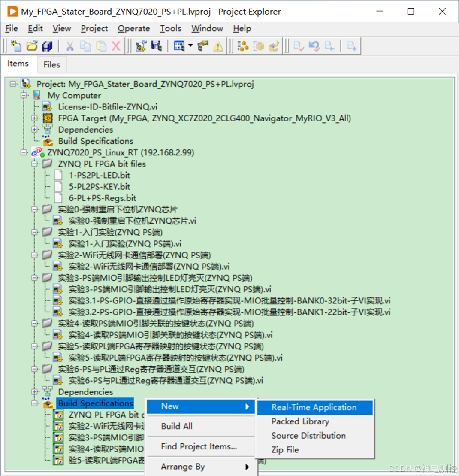Select Build All in context menu
This screenshot has width=459, height=476.
(x=200, y=426)
